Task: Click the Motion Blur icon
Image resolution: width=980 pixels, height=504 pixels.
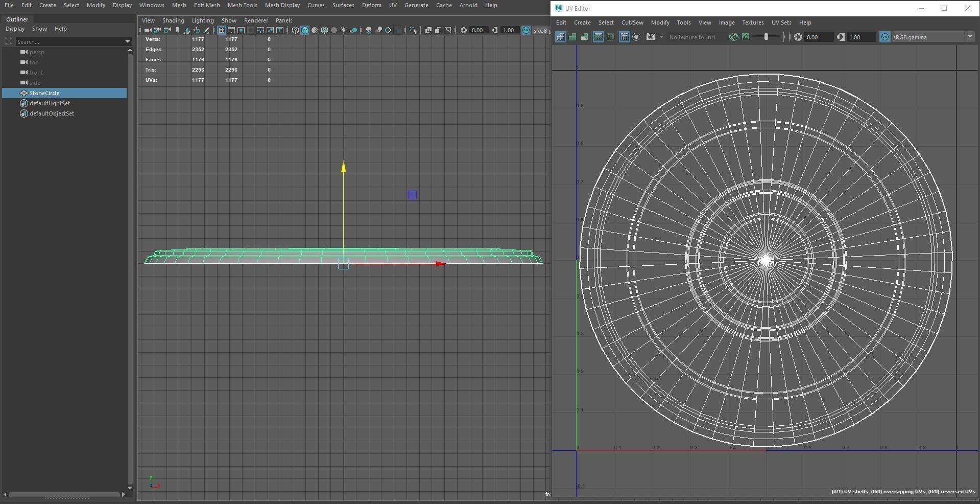Action: tap(378, 30)
